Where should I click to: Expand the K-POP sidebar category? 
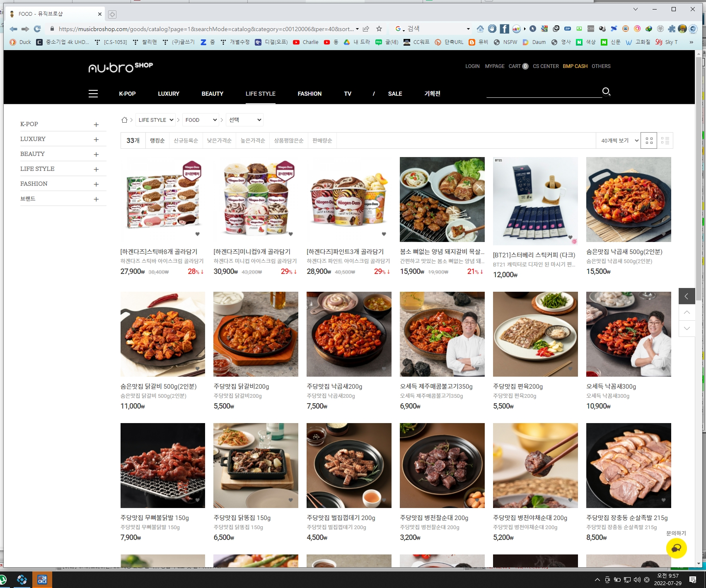[96, 124]
